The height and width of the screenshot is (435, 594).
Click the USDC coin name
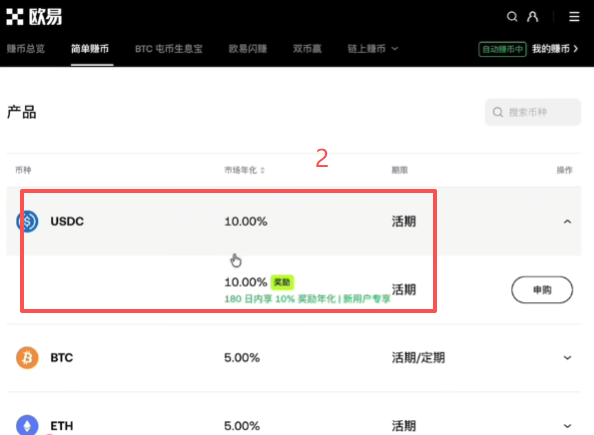(x=67, y=221)
